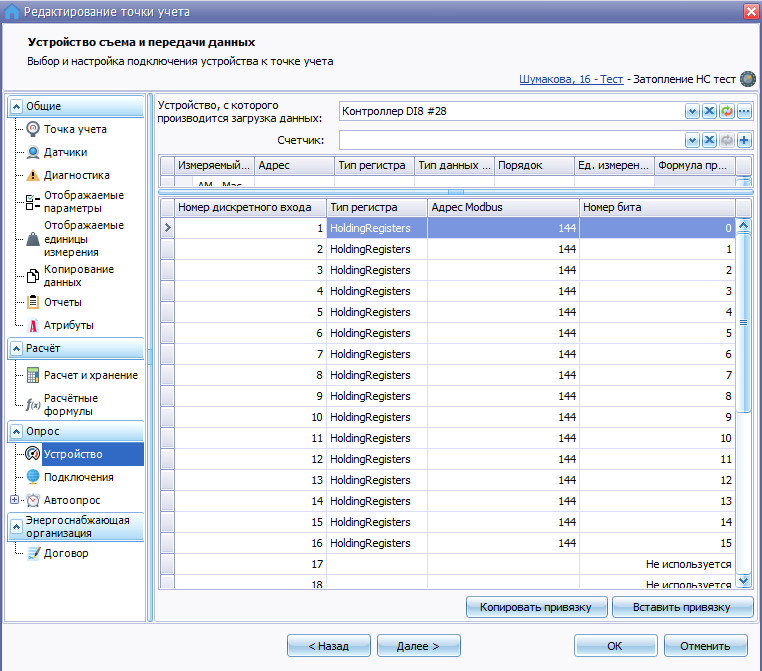Click the plus icon next to Счетчик
This screenshot has height=671, width=762.
[744, 140]
